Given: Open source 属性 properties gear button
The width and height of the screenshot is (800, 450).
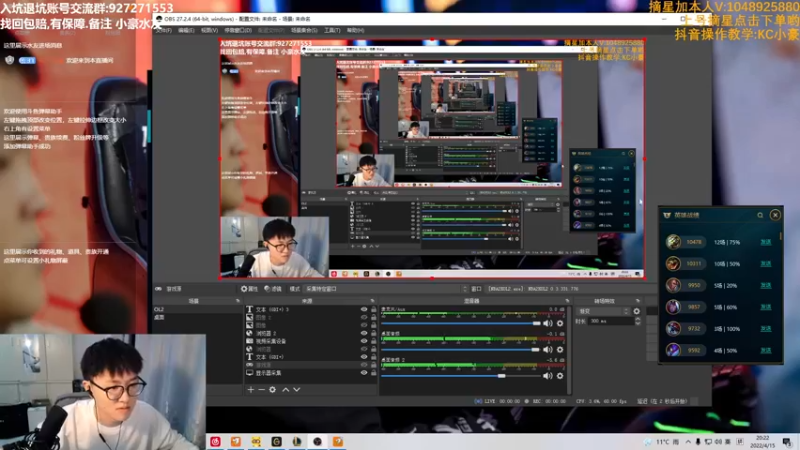Looking at the screenshot, I should pos(249,289).
